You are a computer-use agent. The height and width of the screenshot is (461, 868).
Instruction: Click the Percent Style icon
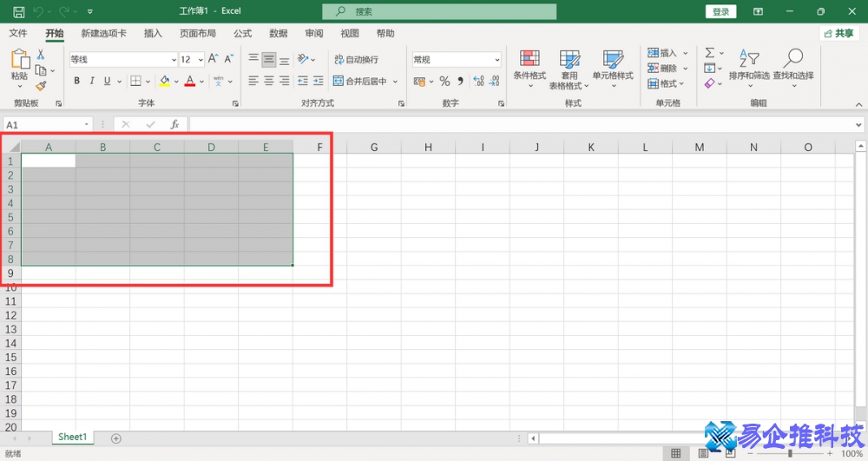(444, 81)
